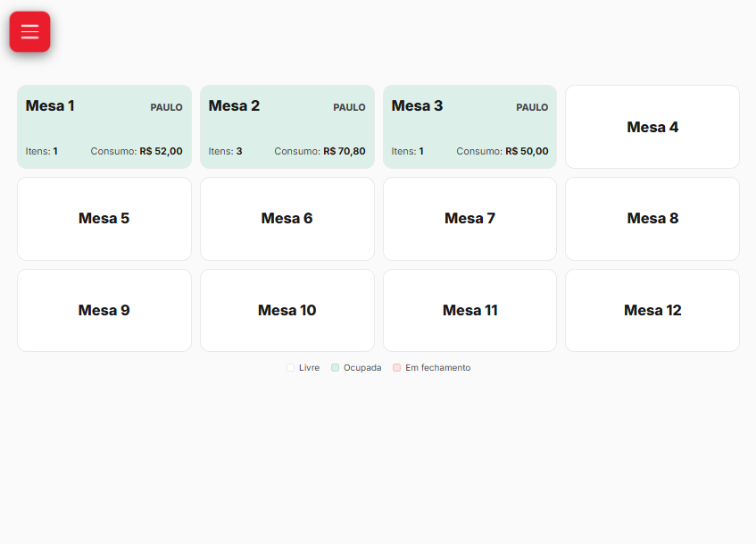Viewport: 756px width, 544px height.
Task: Click the Em fechamento legend text
Action: [437, 368]
